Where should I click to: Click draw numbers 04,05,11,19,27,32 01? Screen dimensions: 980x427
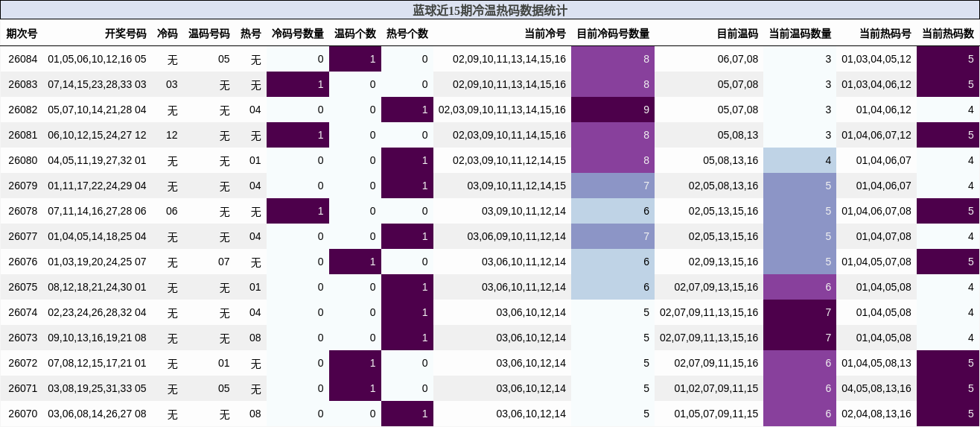point(97,160)
